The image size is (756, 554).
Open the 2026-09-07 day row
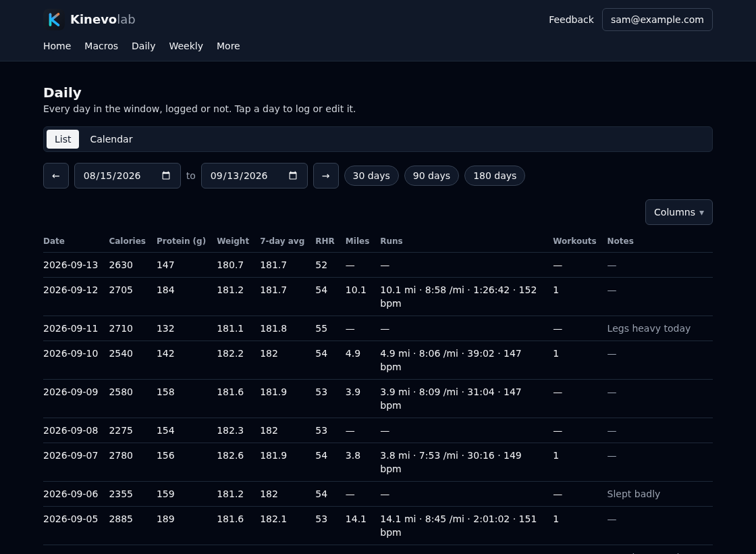point(377,462)
